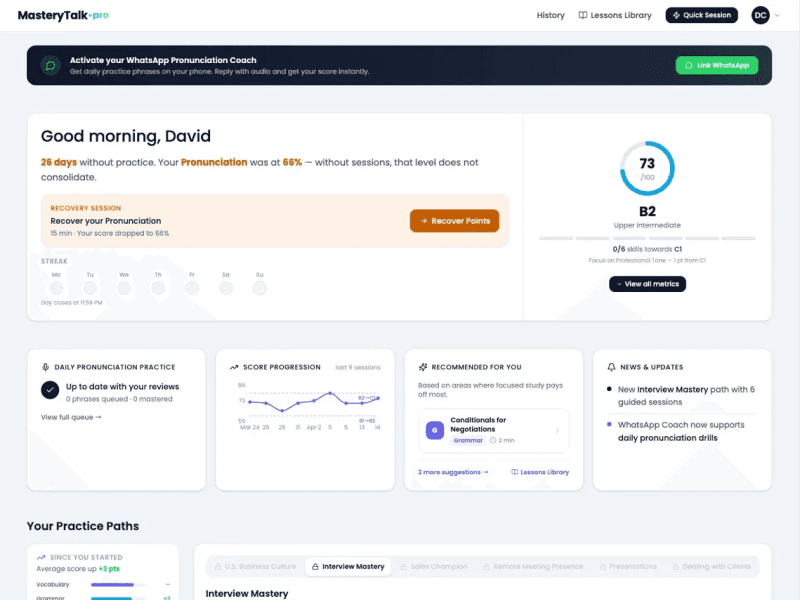The height and width of the screenshot is (600, 800).
Task: Select the Thursday streak circle
Action: pyautogui.click(x=158, y=288)
